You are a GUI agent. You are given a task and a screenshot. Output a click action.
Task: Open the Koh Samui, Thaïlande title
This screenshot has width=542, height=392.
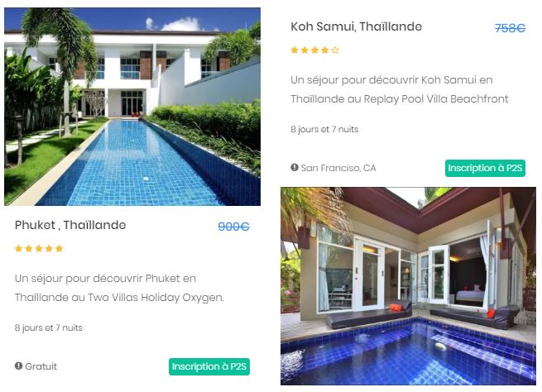pyautogui.click(x=356, y=26)
